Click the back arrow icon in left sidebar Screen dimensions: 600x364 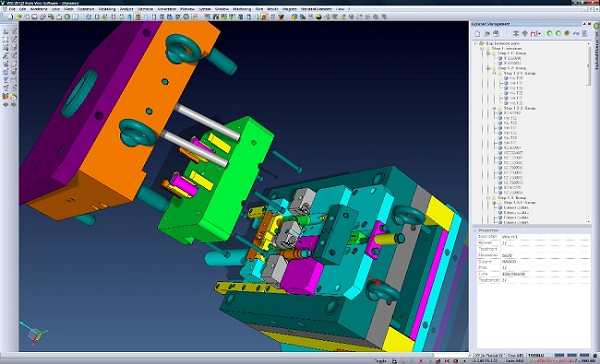[x=6, y=104]
